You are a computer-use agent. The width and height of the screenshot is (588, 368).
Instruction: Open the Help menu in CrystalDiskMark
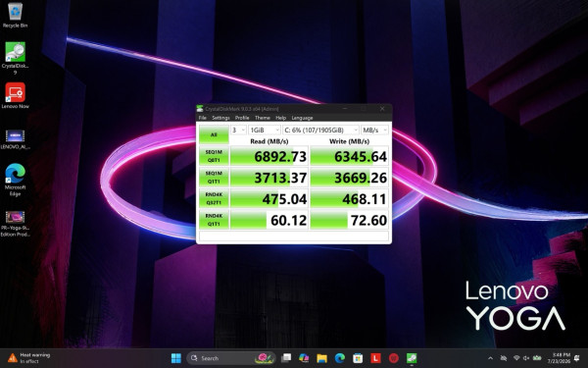pos(281,118)
